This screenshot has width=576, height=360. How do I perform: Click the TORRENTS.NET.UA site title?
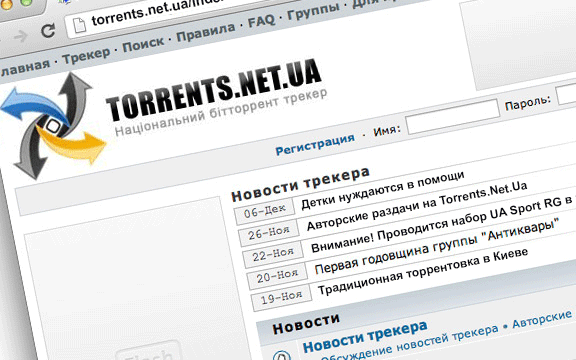213,90
